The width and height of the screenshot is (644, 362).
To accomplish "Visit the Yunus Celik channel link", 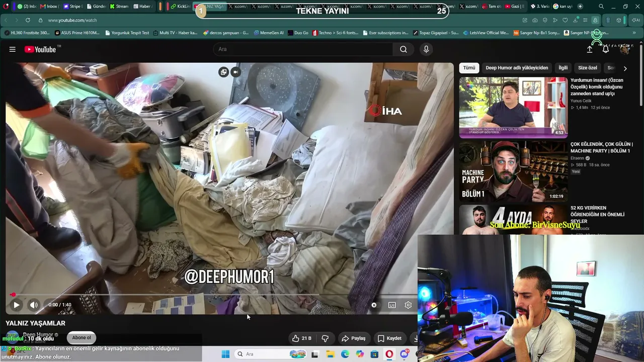I will point(581,101).
